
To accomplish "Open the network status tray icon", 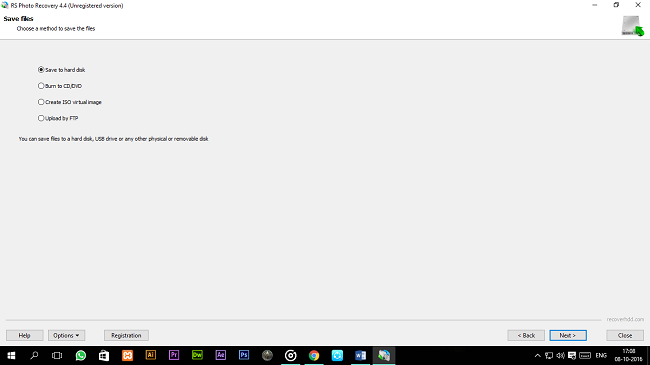I will [549, 355].
